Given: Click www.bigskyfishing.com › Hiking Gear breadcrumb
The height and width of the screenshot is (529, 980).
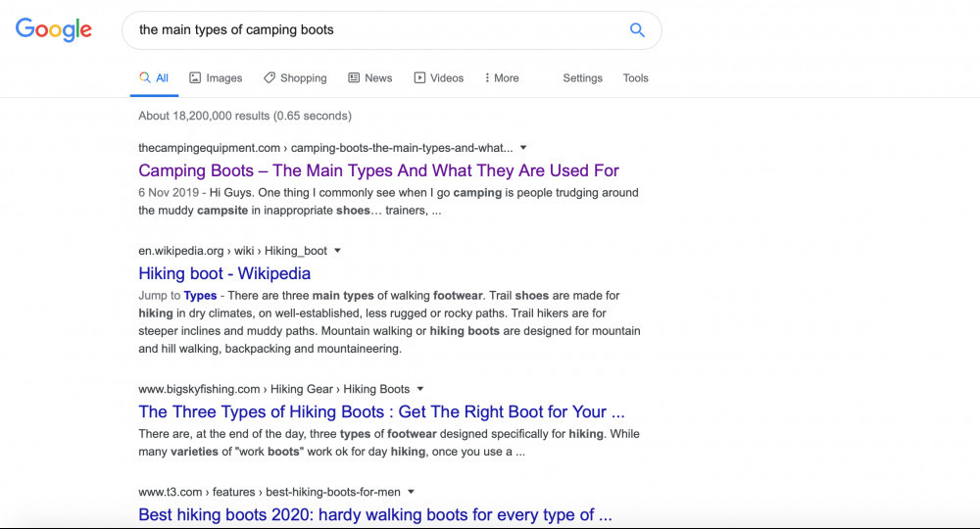Looking at the screenshot, I should pyautogui.click(x=273, y=389).
